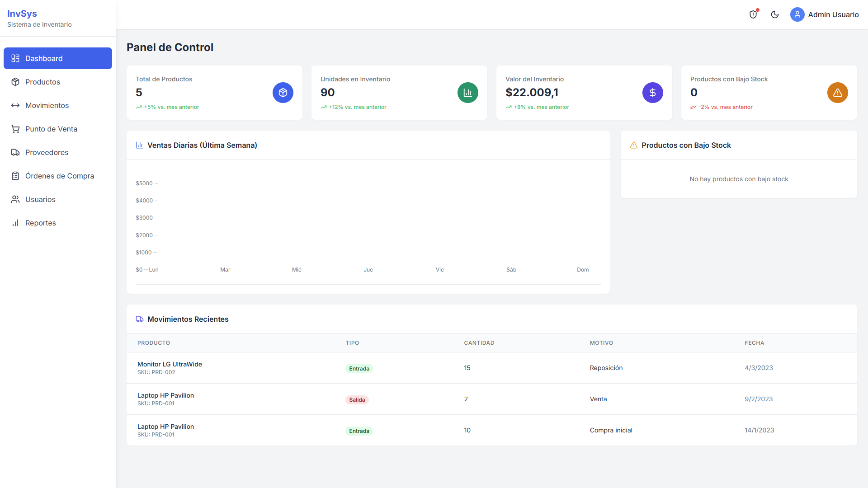Click the Admin Usuario avatar icon
Image resolution: width=868 pixels, height=488 pixels.
click(x=797, y=14)
